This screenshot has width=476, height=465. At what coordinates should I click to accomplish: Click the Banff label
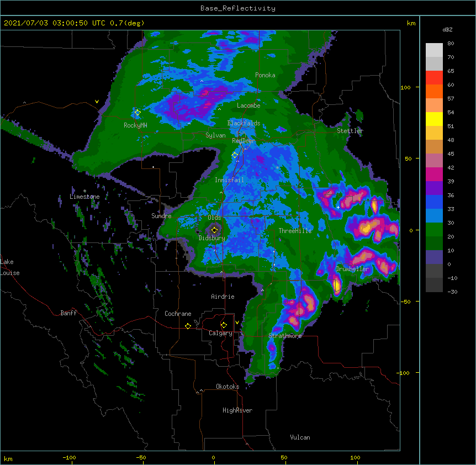pyautogui.click(x=68, y=313)
